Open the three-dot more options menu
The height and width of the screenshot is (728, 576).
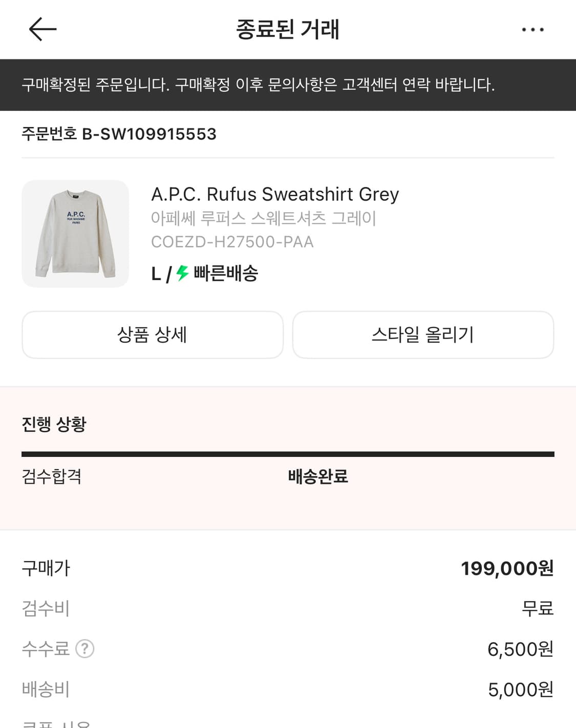point(532,30)
